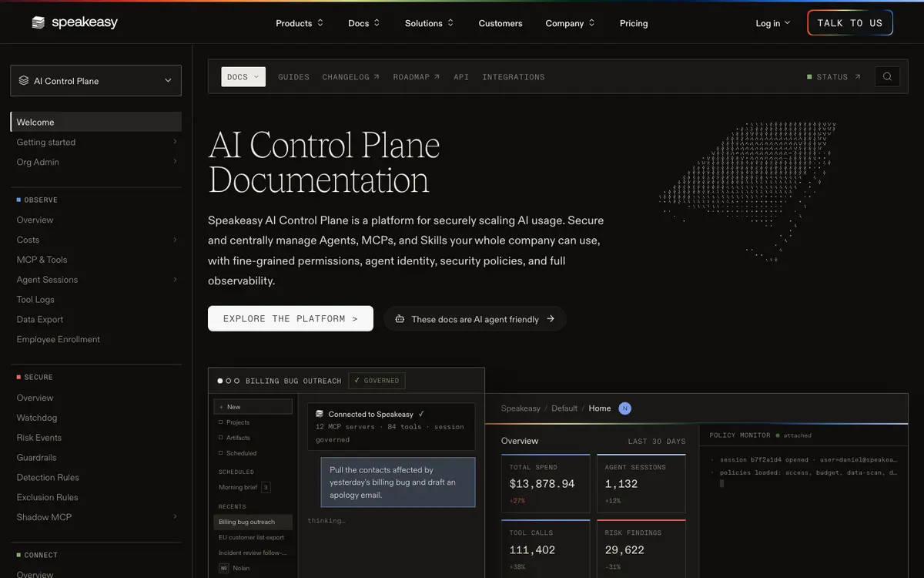The image size is (924, 578).
Task: Open the STATUS link
Action: tap(834, 77)
